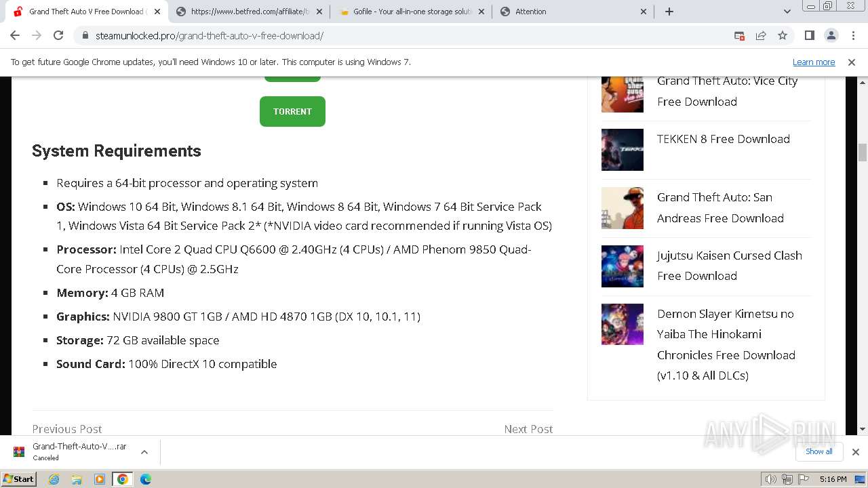Image resolution: width=868 pixels, height=488 pixels.
Task: Reload the current page
Action: [x=58, y=35]
